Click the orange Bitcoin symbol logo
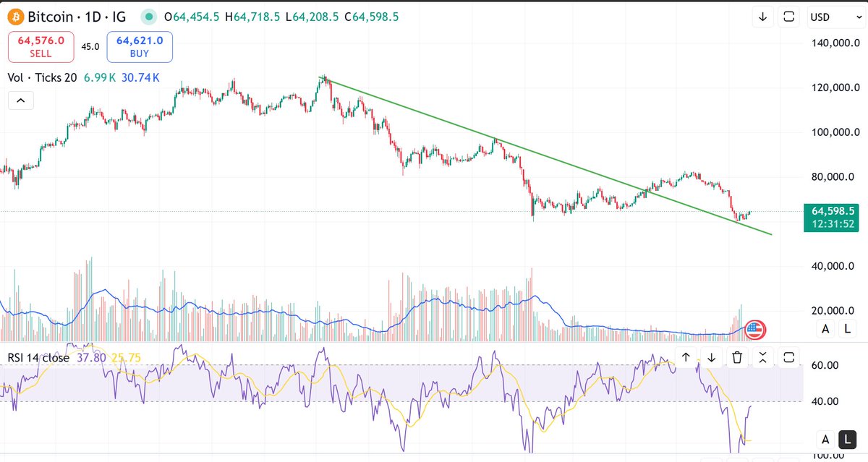868x462 pixels. pyautogui.click(x=15, y=16)
